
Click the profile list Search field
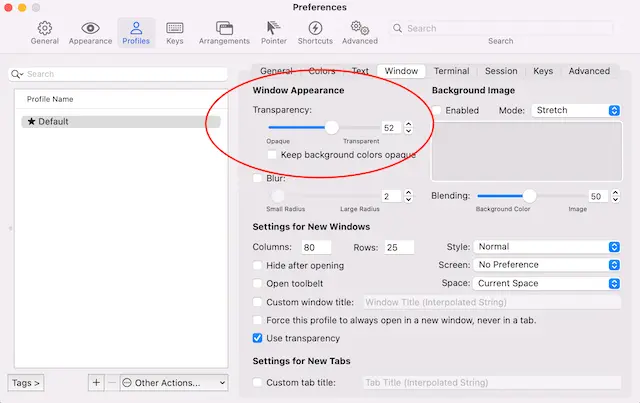click(x=118, y=74)
